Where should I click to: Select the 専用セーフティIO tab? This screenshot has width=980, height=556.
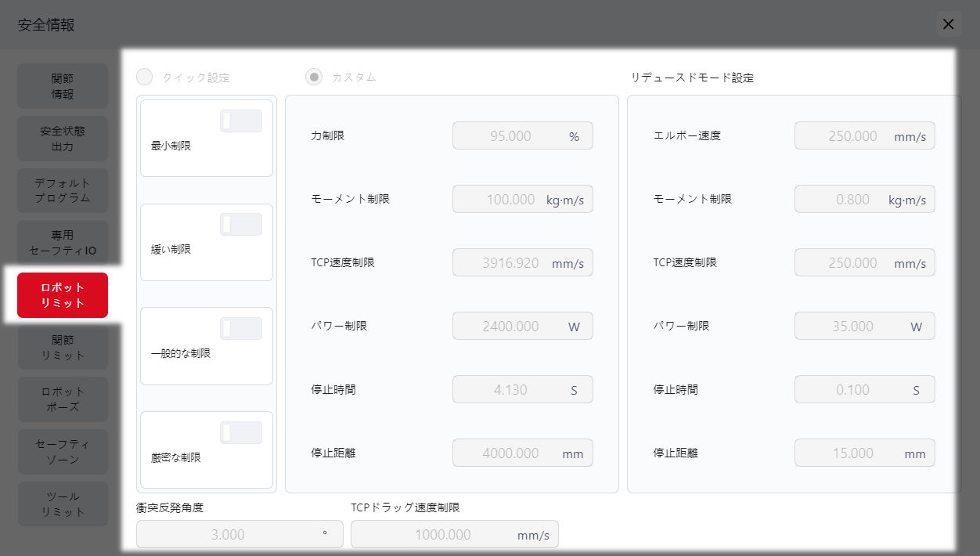click(x=63, y=243)
